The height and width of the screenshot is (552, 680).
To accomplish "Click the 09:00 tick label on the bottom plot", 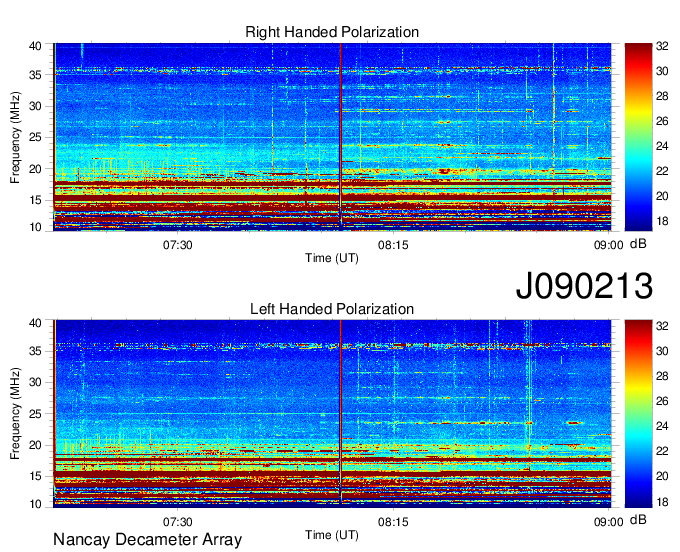I will pos(608,522).
